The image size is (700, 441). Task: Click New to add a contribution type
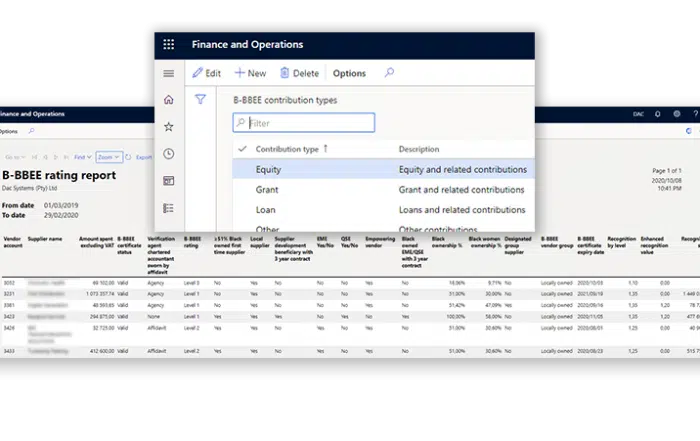pos(250,73)
